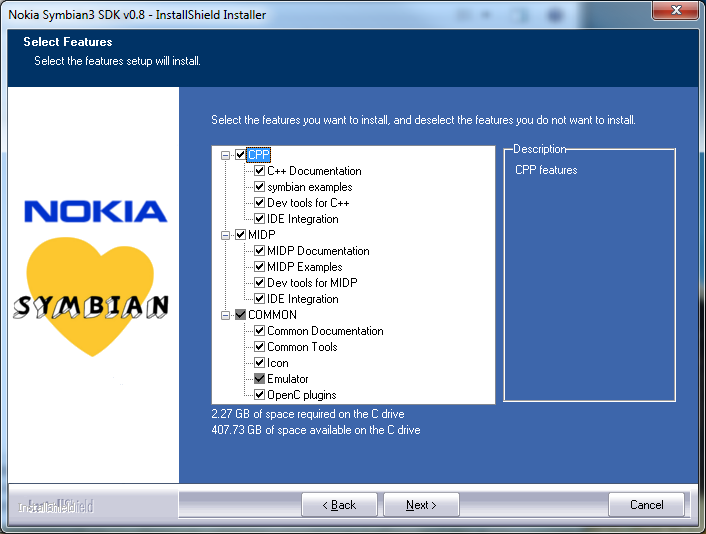
Task: Toggle the C++ Documentation checkbox
Action: 259,171
